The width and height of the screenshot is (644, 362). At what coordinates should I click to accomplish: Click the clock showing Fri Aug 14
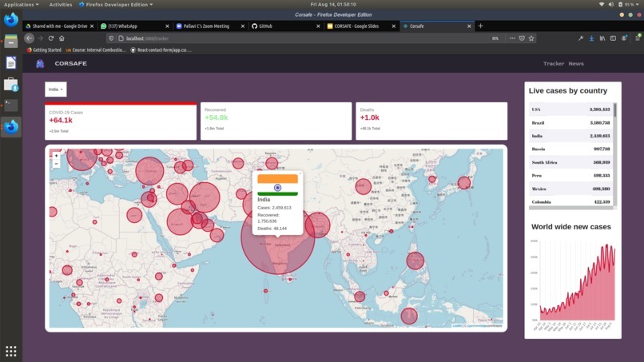333,5
